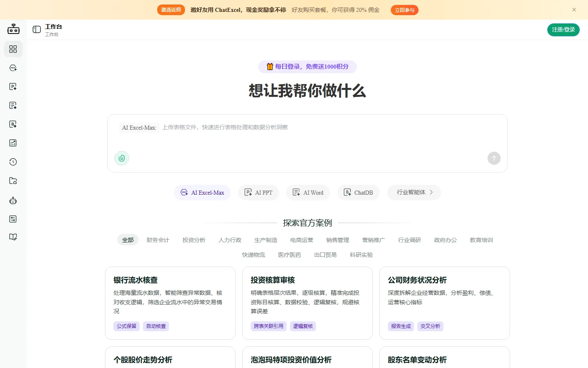Screen dimensions: 588x368
Task: Select the 人力行政 category tab
Action: 230,240
